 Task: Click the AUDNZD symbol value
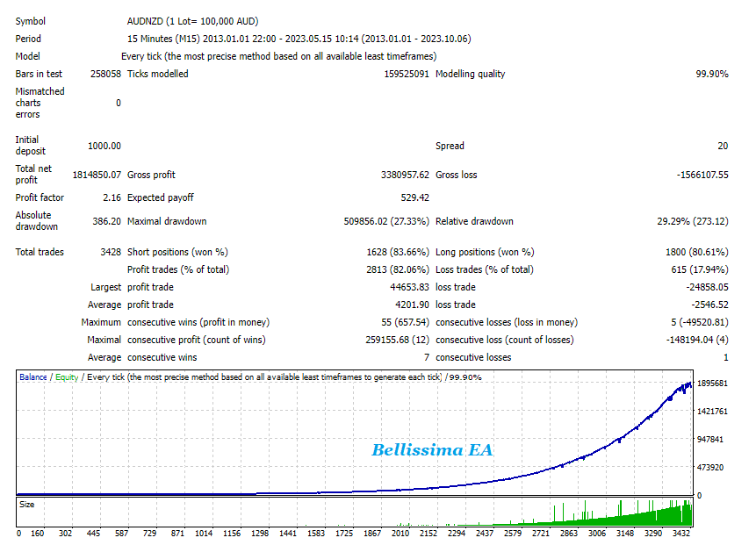pyautogui.click(x=145, y=21)
